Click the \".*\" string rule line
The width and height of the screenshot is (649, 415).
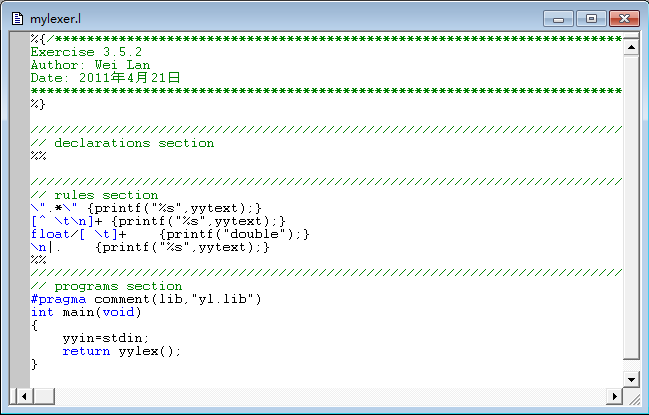click(x=146, y=208)
